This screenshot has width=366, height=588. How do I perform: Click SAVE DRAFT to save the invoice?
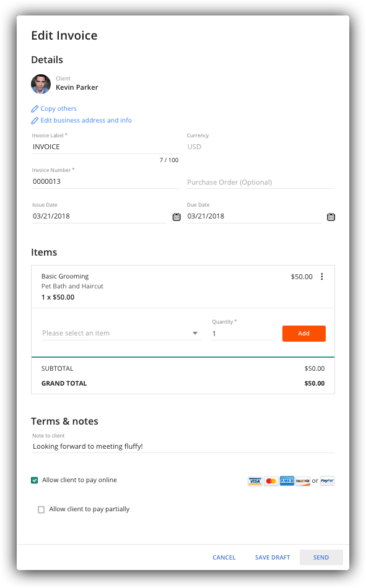(x=272, y=557)
